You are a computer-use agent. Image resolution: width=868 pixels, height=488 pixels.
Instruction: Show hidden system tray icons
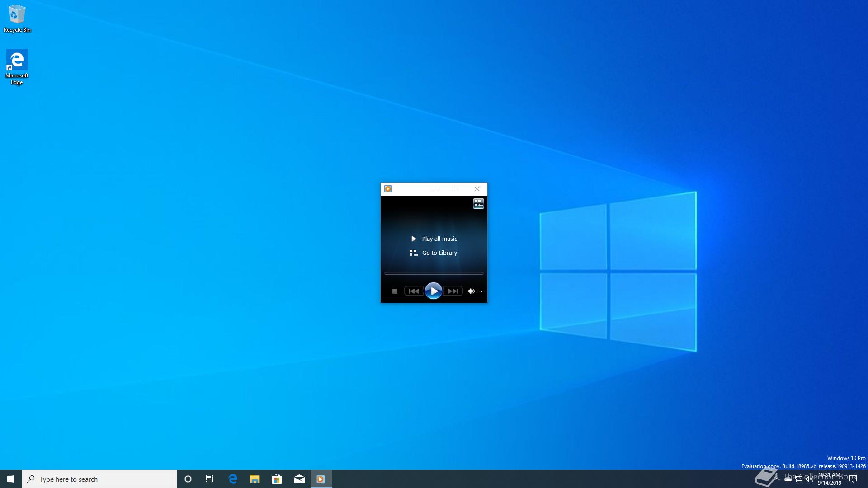777,479
